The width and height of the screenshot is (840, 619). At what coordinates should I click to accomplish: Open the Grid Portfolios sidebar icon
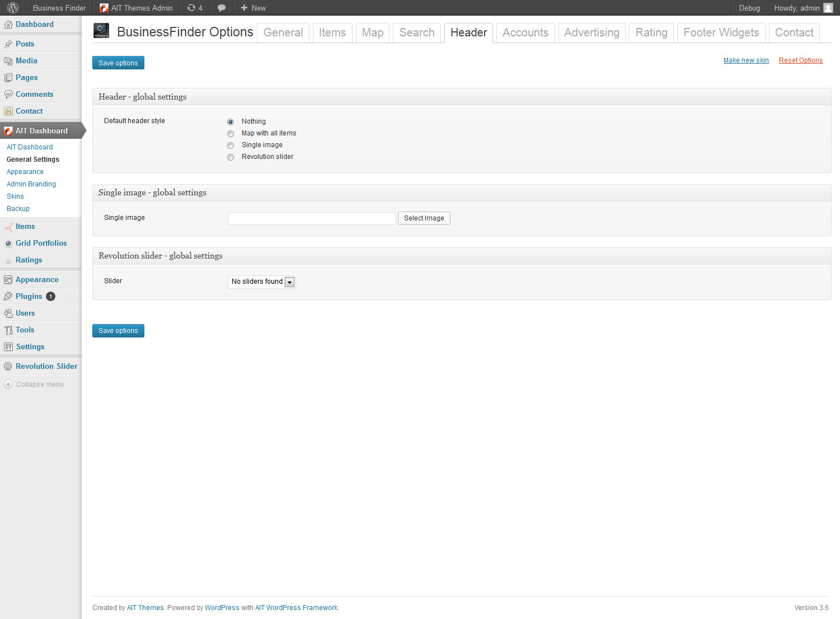8,243
